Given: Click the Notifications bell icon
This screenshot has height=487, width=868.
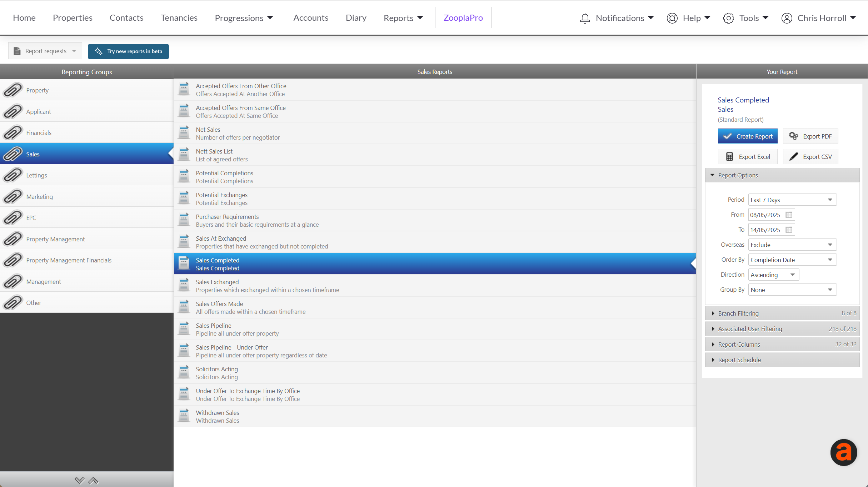Looking at the screenshot, I should coord(585,18).
